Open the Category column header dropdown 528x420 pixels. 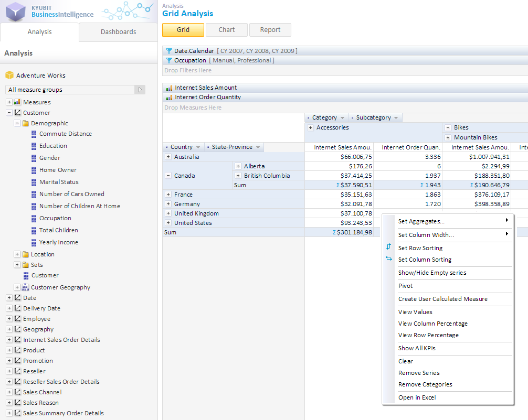pos(343,118)
